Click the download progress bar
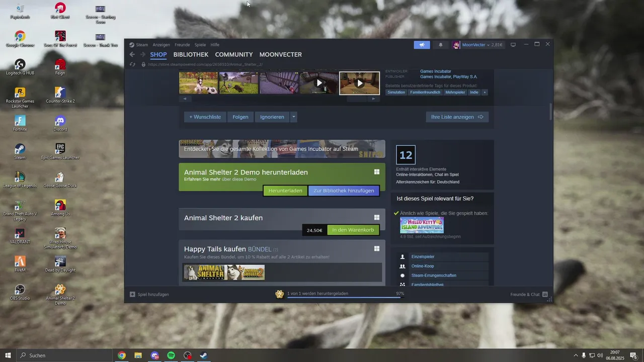 345,297
